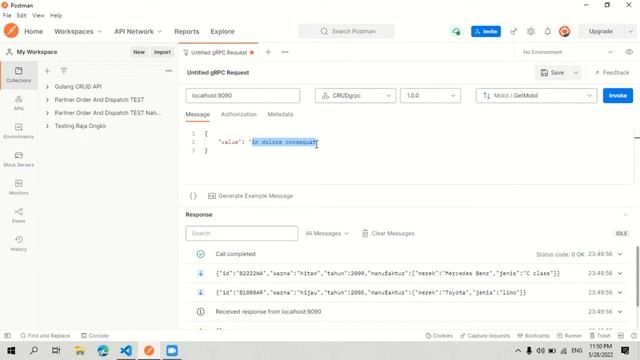Open the Save button dropdown arrow

576,73
